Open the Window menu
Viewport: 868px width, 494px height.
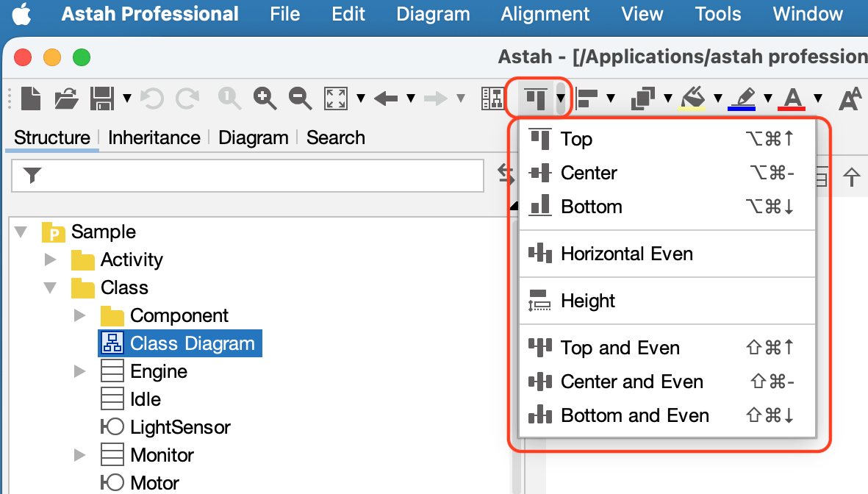[808, 14]
